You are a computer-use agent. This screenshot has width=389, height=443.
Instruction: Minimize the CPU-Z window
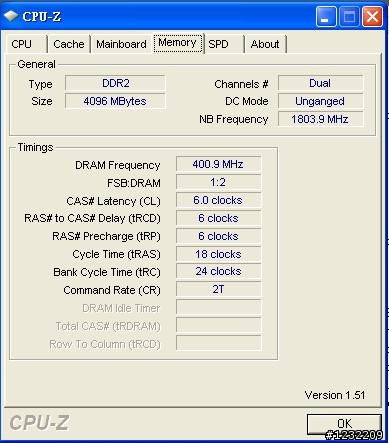(326, 16)
